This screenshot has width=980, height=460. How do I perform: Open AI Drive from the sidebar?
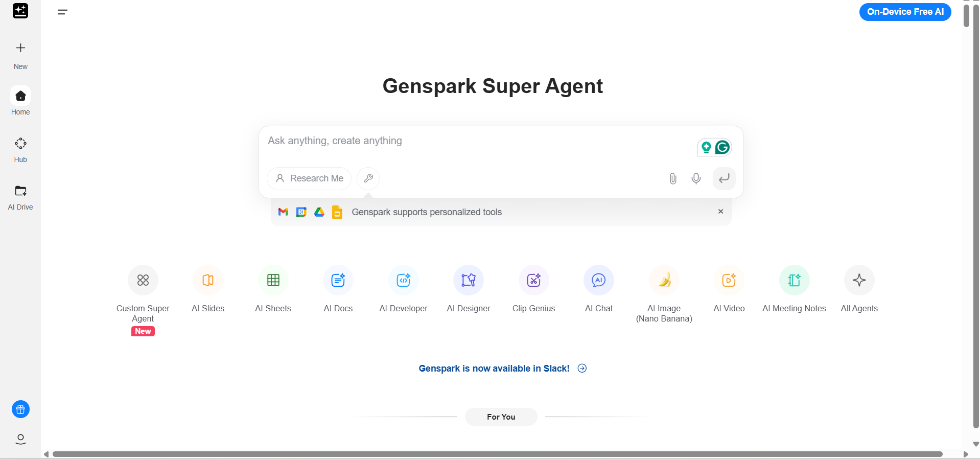[x=20, y=196]
